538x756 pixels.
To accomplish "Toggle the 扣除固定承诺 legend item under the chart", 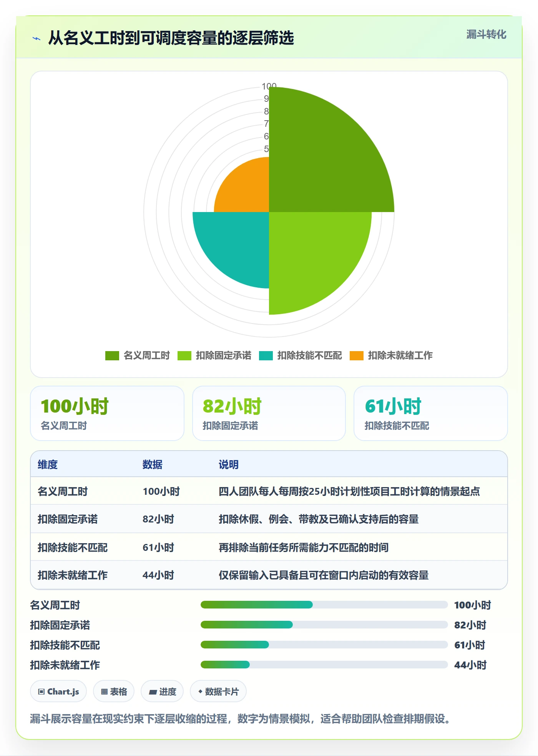I will click(x=214, y=355).
